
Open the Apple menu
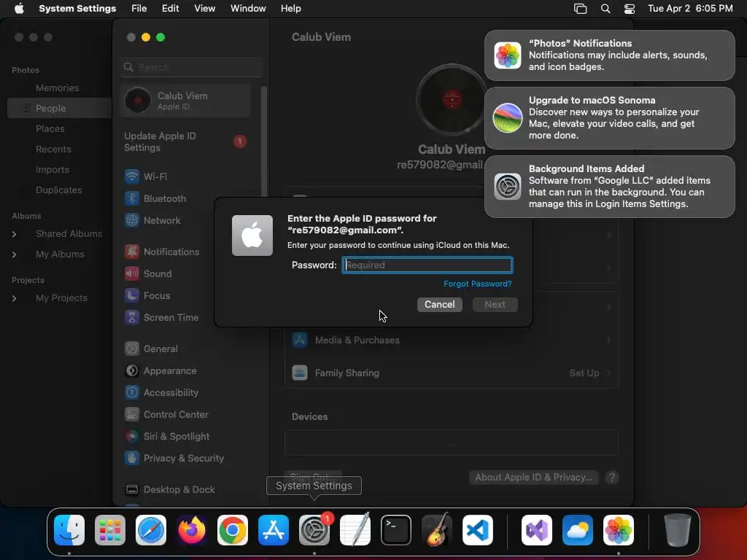[19, 9]
